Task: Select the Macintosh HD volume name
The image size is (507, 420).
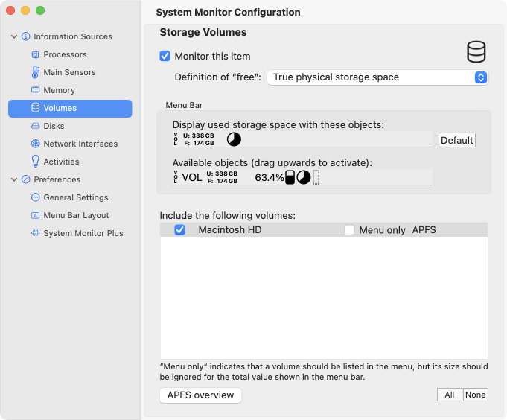Action: (230, 230)
